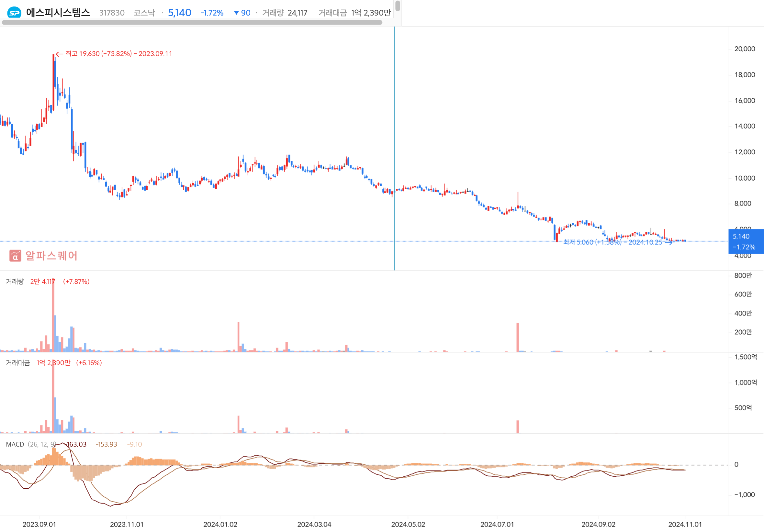Click the 최고 19,630 high price annotation
The width and height of the screenshot is (764, 532).
tap(119, 54)
